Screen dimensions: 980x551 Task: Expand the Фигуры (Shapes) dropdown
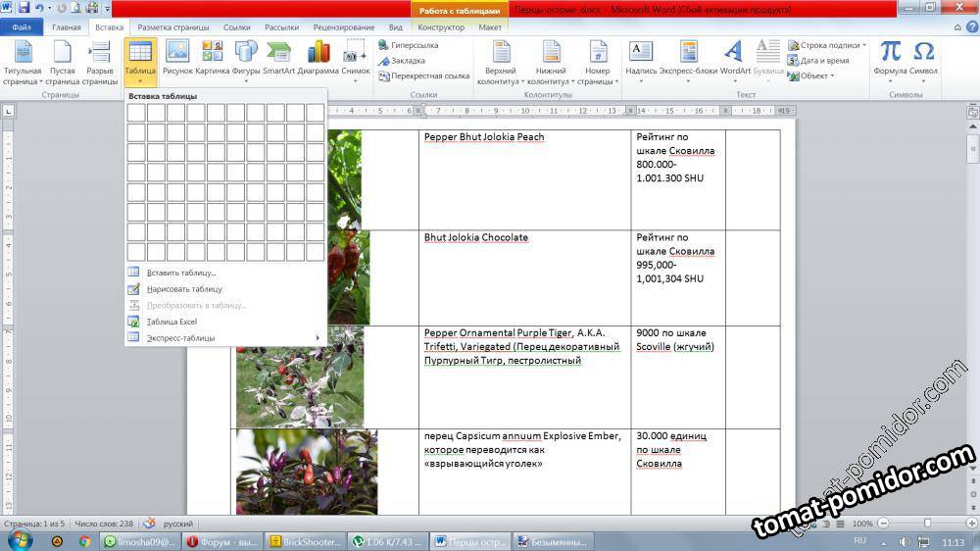245,57
